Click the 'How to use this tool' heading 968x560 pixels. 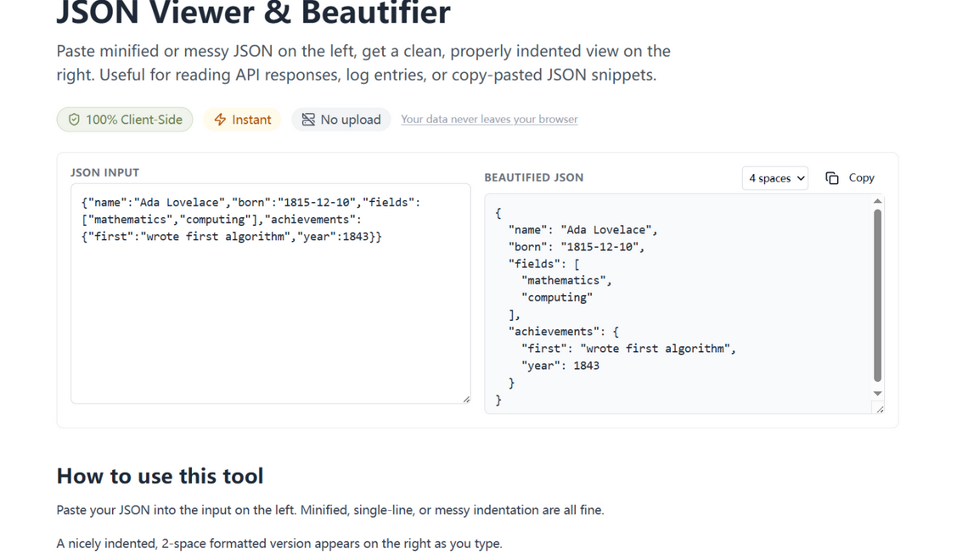point(160,476)
